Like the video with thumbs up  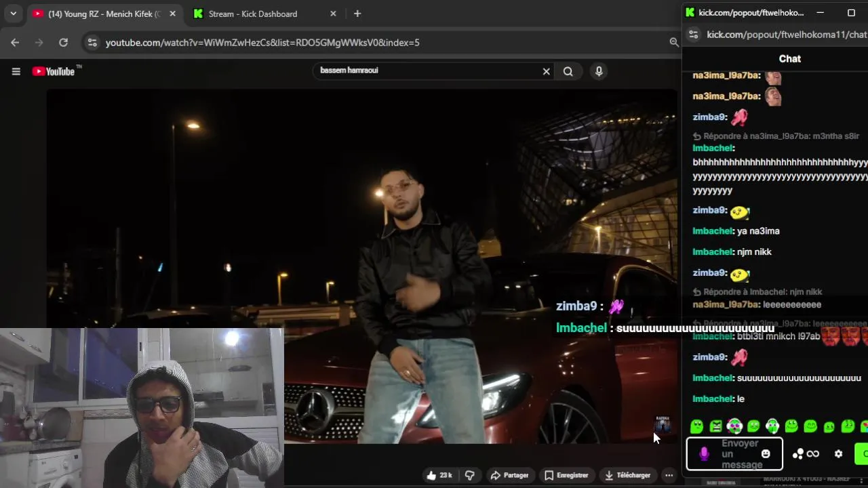pos(431,475)
